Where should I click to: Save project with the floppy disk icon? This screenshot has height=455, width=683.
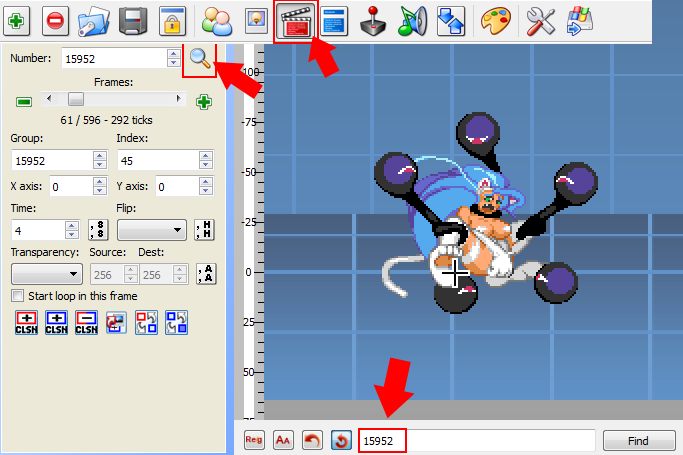click(136, 20)
